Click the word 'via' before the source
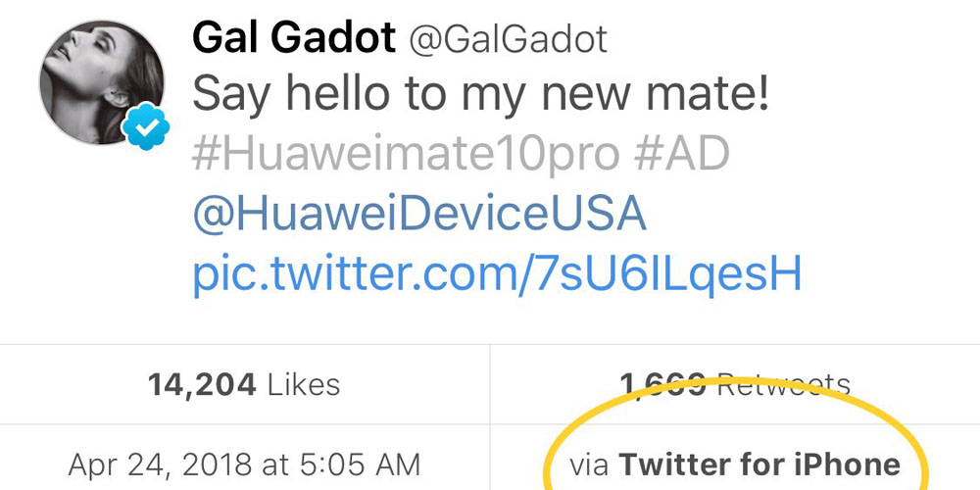The image size is (980, 490). tap(589, 465)
